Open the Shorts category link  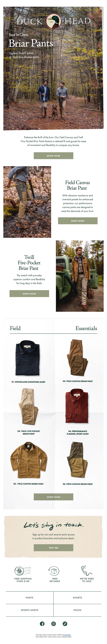pos(77,598)
